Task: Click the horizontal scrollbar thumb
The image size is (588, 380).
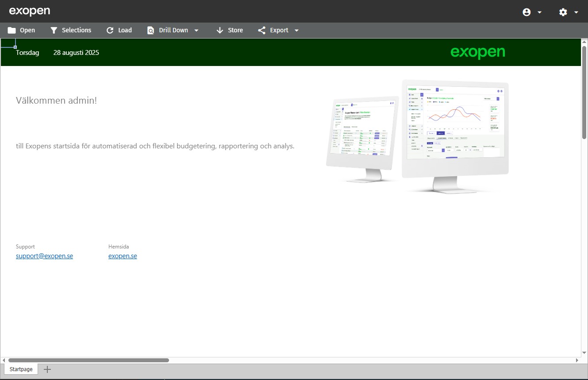Action: coord(88,361)
